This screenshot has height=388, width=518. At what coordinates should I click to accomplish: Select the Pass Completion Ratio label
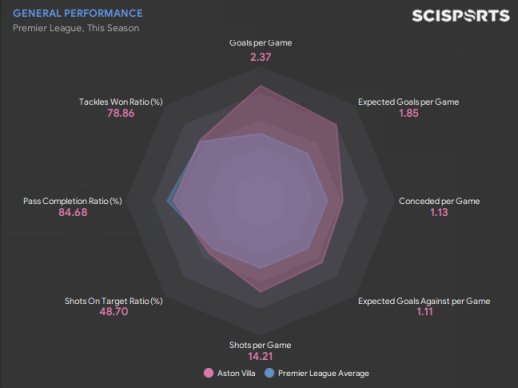click(73, 201)
